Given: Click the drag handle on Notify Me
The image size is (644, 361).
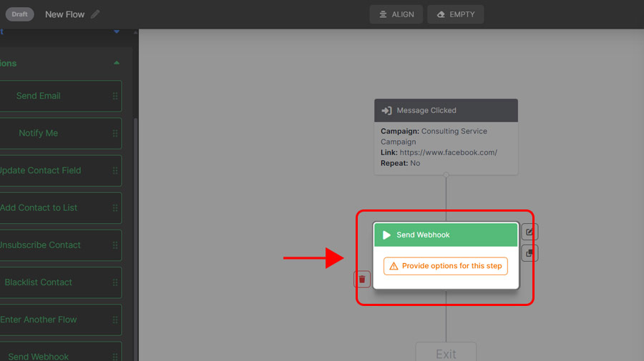Looking at the screenshot, I should pos(115,133).
